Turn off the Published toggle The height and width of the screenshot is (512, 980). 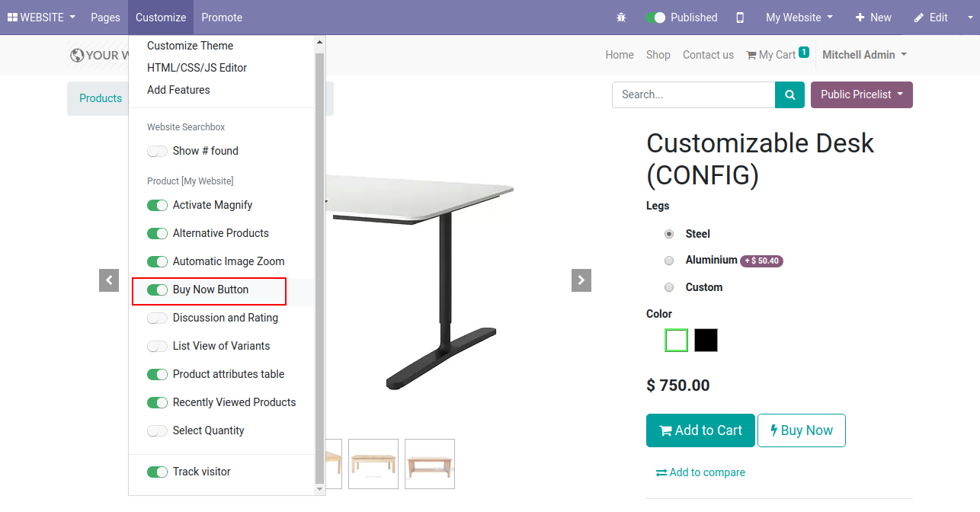[655, 18]
